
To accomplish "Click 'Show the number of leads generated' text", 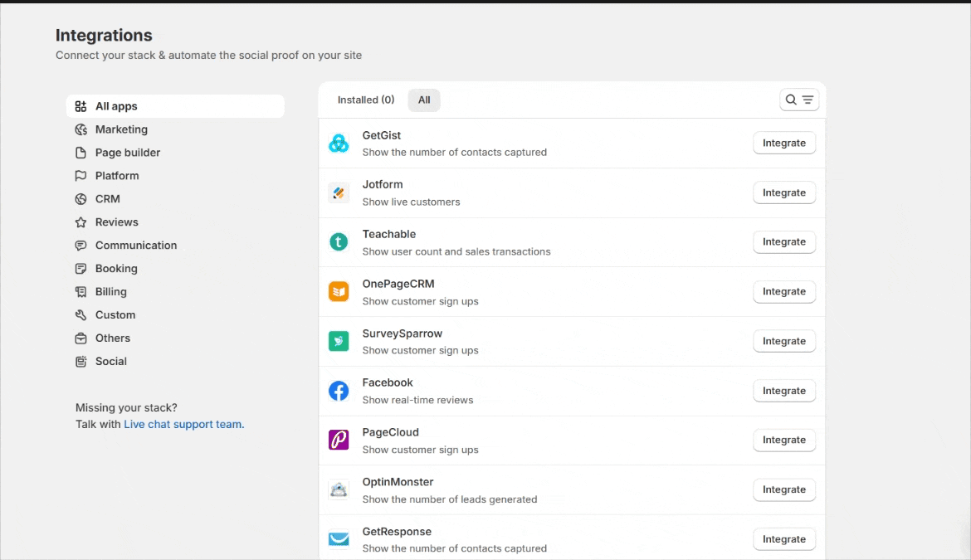I will point(450,499).
